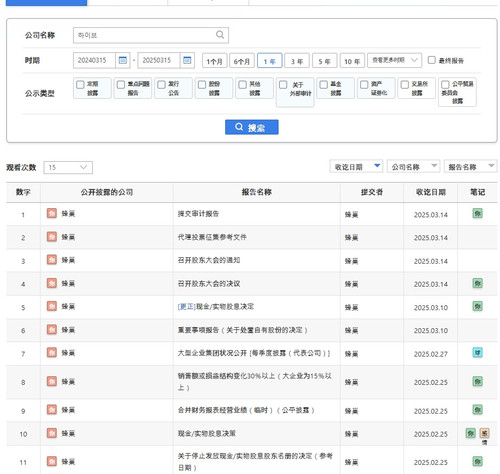Screen dimensions: 500x474
Task: Click the green note badge in row 10
Action: click(470, 433)
